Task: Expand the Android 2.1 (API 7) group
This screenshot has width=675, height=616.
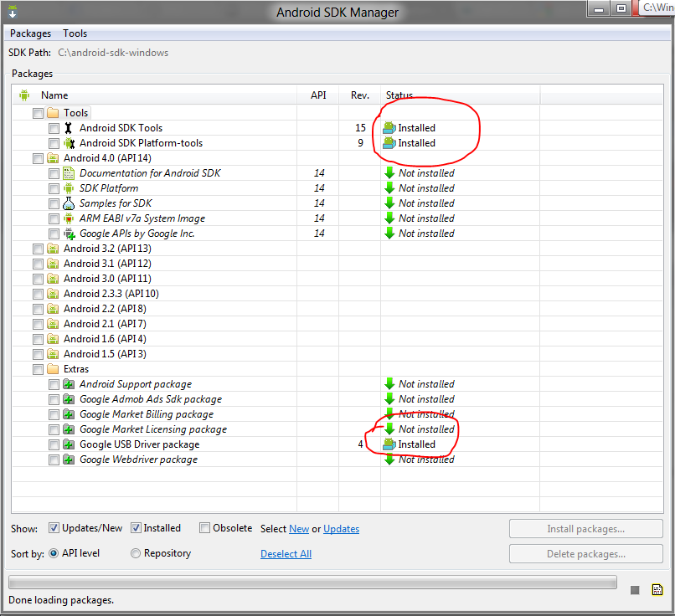Action: point(105,324)
